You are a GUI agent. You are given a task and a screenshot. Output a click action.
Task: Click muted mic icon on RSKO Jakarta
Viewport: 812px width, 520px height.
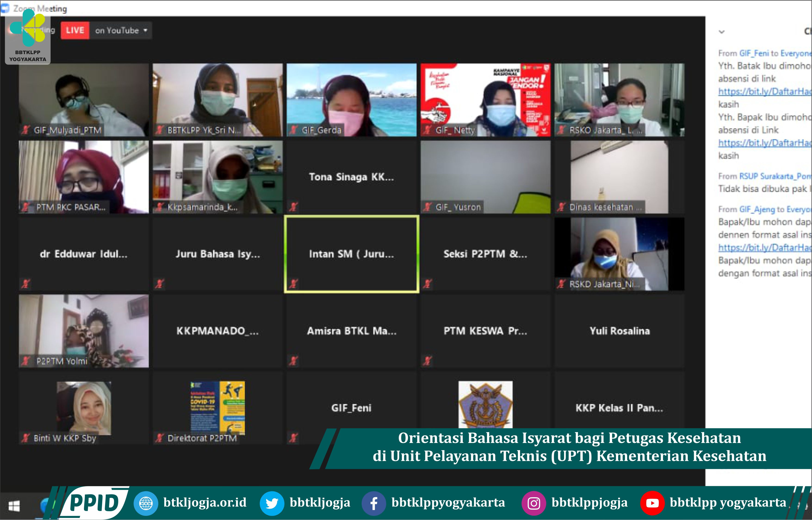pyautogui.click(x=561, y=130)
